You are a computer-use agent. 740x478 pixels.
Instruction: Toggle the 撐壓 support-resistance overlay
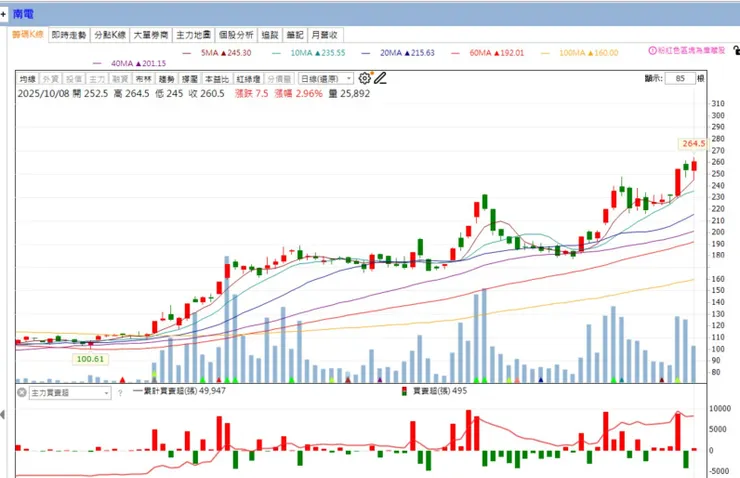tap(190, 79)
